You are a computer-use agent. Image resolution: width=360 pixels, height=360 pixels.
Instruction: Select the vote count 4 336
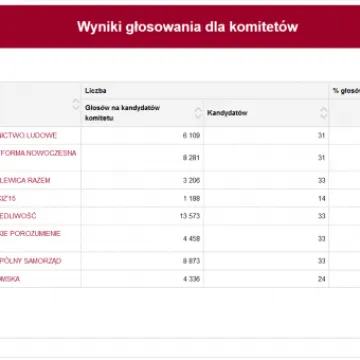click(x=191, y=279)
